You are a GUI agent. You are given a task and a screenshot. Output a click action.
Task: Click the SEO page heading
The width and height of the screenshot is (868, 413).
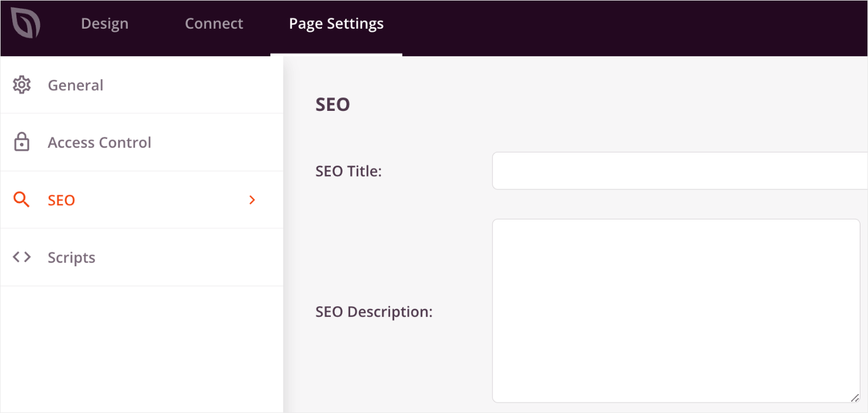332,104
